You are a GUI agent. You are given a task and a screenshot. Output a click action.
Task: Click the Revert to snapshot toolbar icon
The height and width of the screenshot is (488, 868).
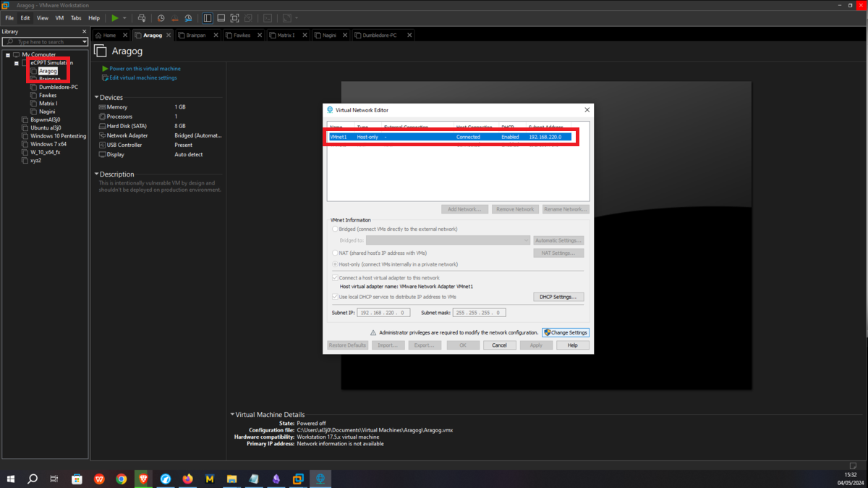pos(174,18)
